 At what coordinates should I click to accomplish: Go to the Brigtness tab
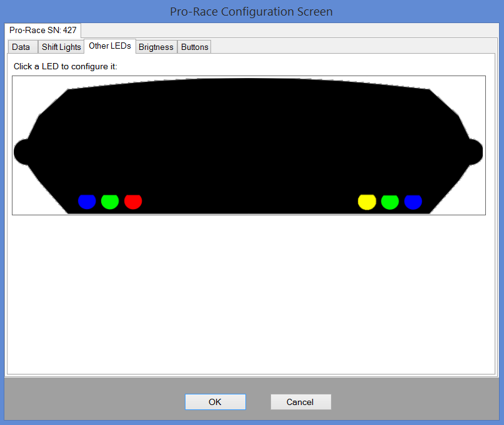tap(156, 47)
